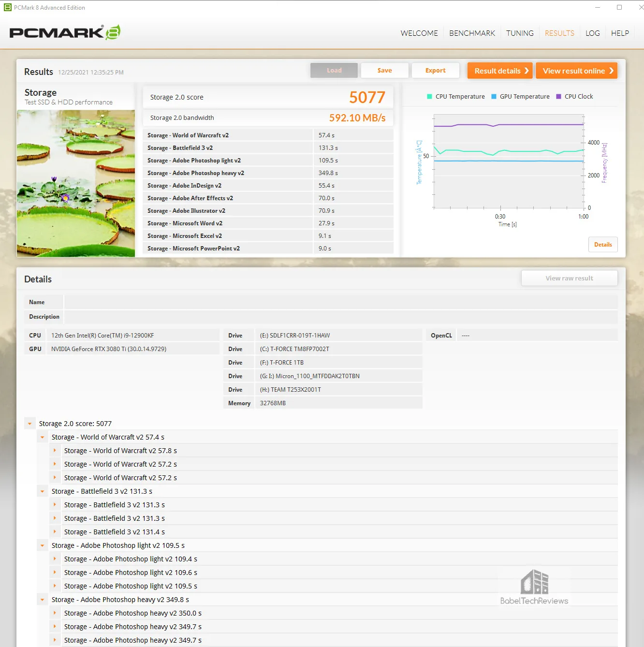Switch to the BENCHMARK tab
644x647 pixels.
[472, 33]
